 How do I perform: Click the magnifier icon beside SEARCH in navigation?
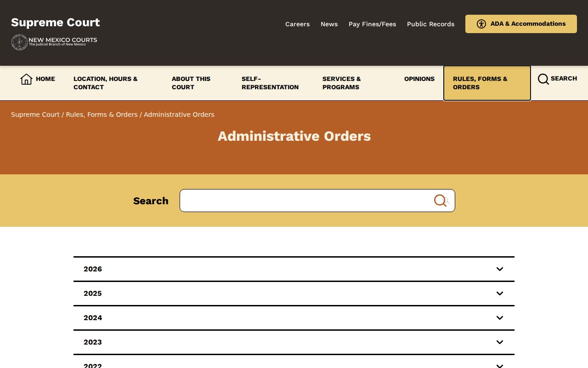pyautogui.click(x=543, y=79)
